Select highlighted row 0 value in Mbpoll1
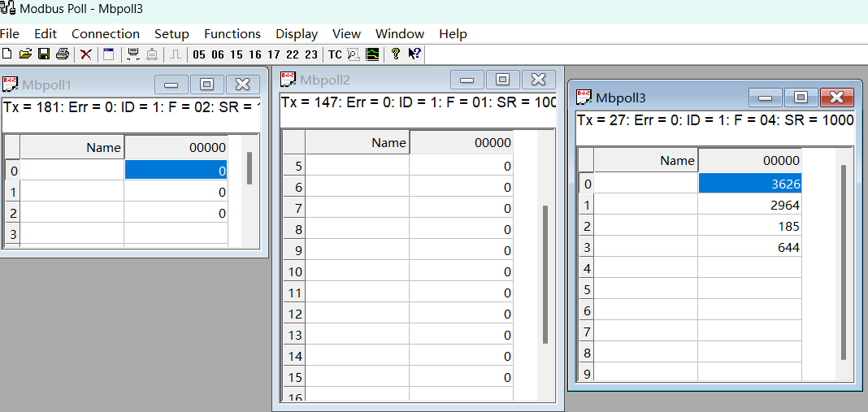The height and width of the screenshot is (412, 868). tap(176, 171)
